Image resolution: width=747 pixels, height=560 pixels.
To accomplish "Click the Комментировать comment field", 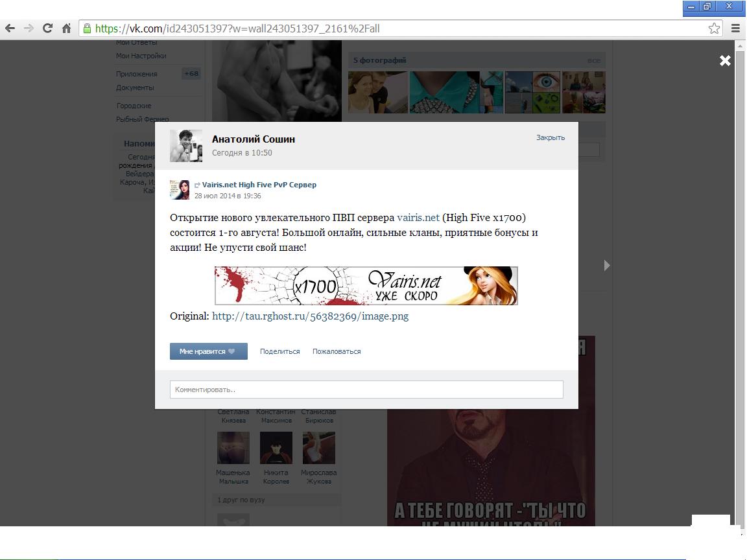I will tap(366, 390).
